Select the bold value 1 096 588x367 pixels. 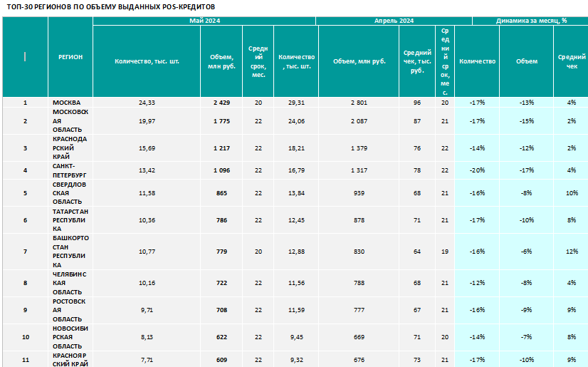[x=221, y=170]
